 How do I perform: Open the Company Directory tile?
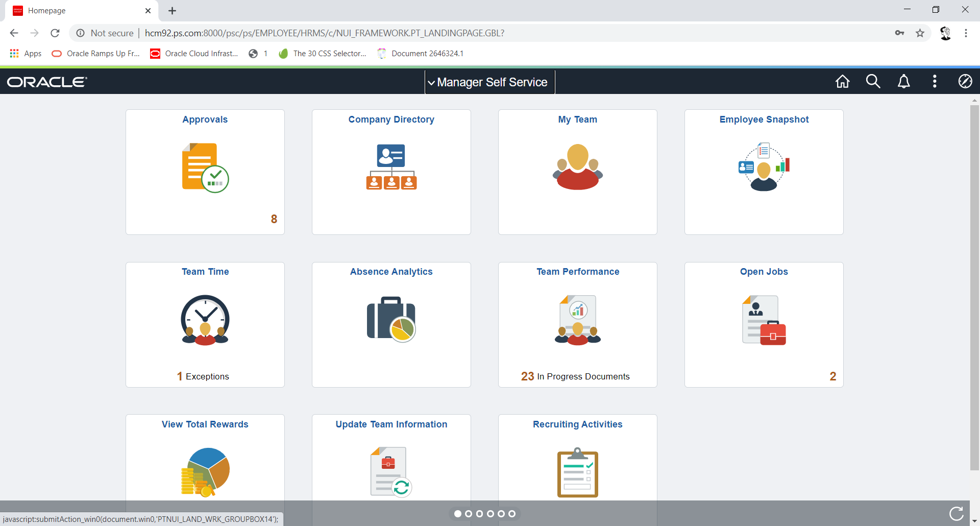(391, 172)
